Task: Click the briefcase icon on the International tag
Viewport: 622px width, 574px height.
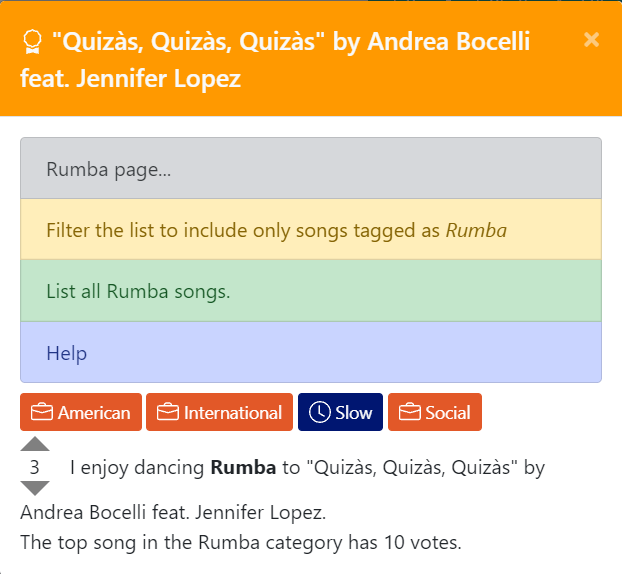Action: pyautogui.click(x=167, y=413)
